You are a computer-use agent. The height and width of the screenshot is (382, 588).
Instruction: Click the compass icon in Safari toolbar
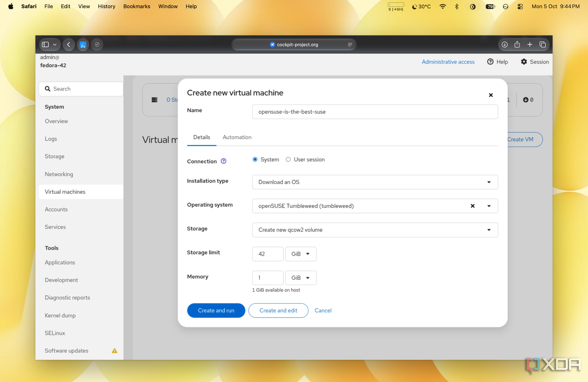97,44
